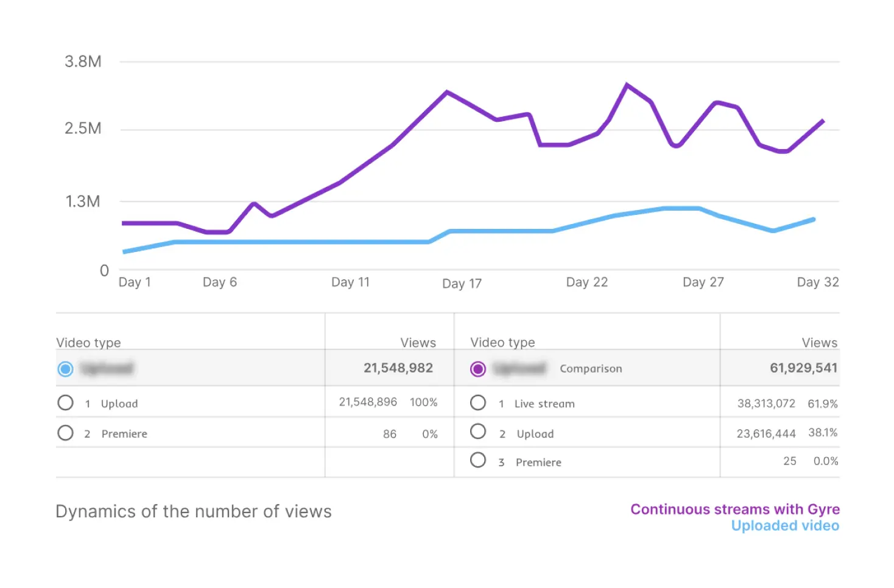The height and width of the screenshot is (588, 894).
Task: Click the 61,929,541 total views value
Action: 803,368
